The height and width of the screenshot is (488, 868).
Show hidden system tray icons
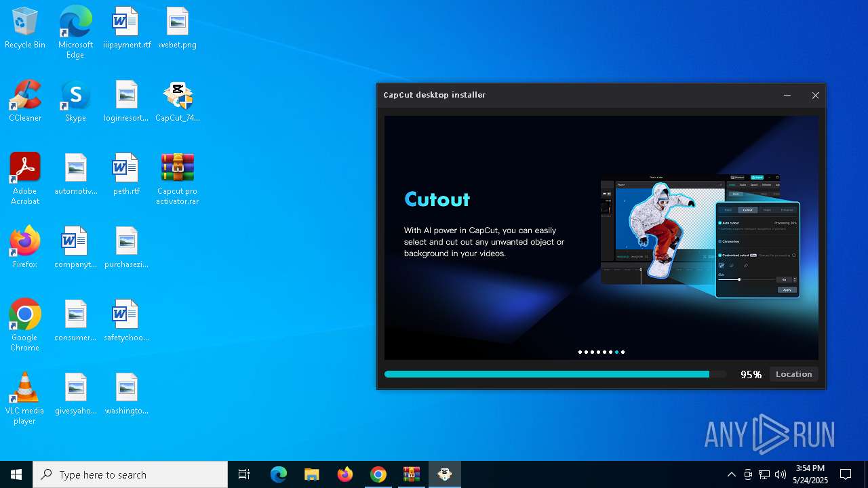pos(731,474)
